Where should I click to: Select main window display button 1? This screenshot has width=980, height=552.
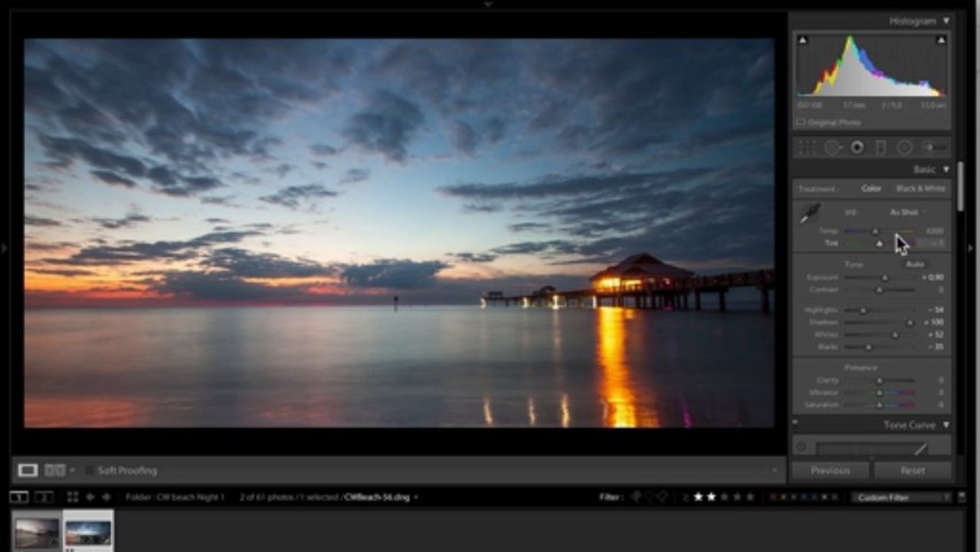[18, 498]
